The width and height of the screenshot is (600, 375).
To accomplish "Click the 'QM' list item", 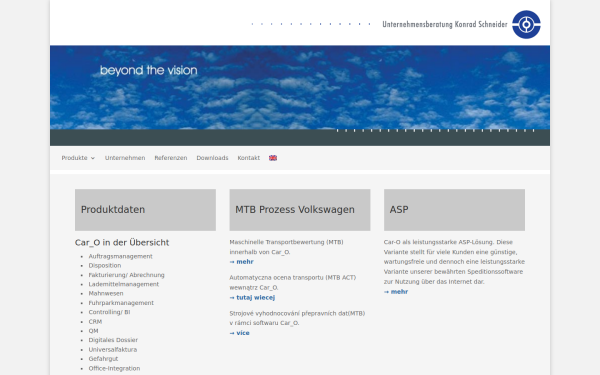I will (93, 331).
